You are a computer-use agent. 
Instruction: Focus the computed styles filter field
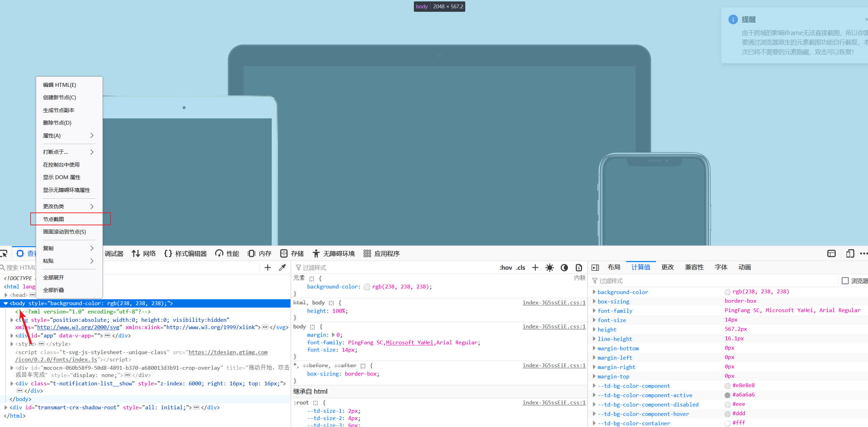coord(714,281)
